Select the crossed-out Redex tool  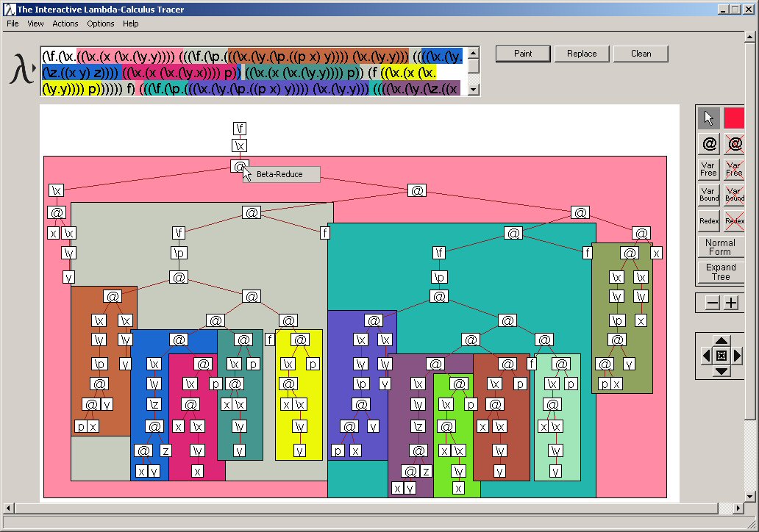pos(734,220)
